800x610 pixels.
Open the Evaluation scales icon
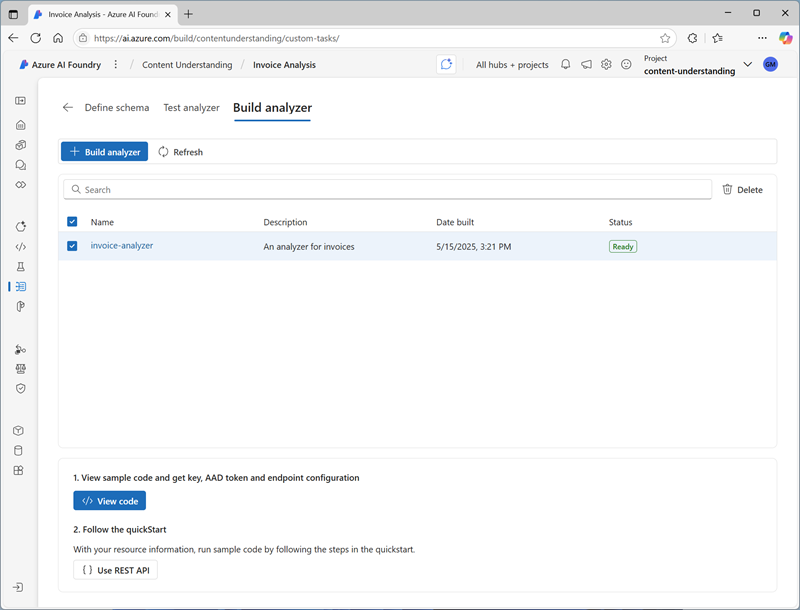20,369
